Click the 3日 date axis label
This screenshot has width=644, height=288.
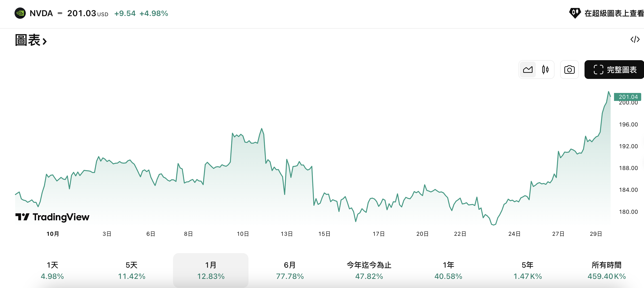click(107, 234)
